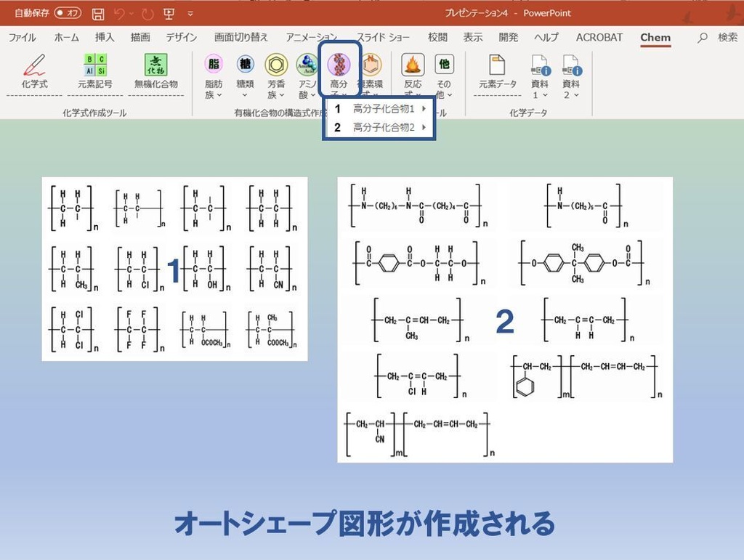The width and height of the screenshot is (744, 560).
Task: Open the その他 others menu
Action: tap(444, 76)
